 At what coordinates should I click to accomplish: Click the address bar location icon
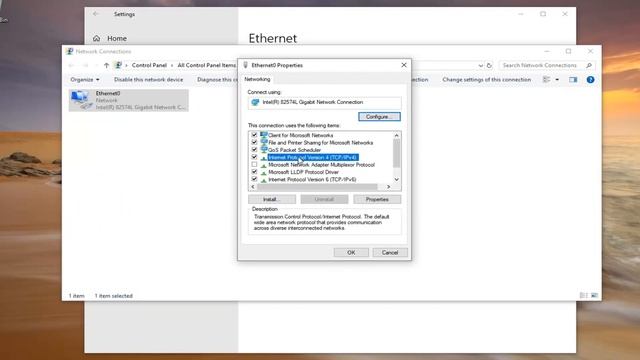118,65
